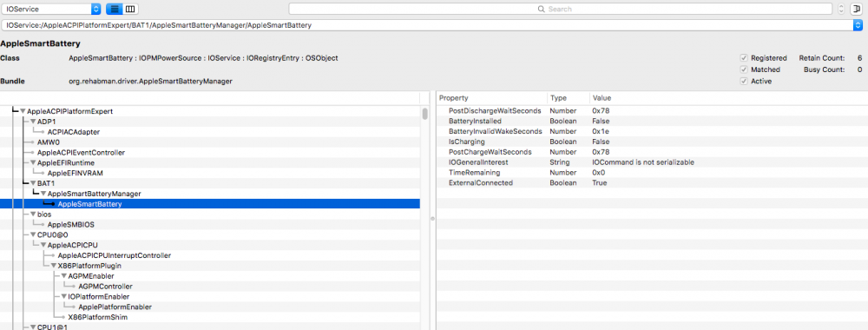The image size is (868, 330).
Task: Collapse the X86PlatformPlugin node
Action: pyautogui.click(x=54, y=266)
